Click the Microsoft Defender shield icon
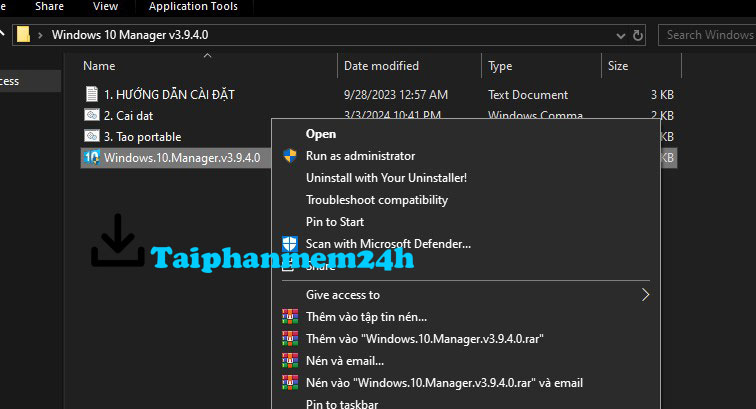 click(290, 244)
